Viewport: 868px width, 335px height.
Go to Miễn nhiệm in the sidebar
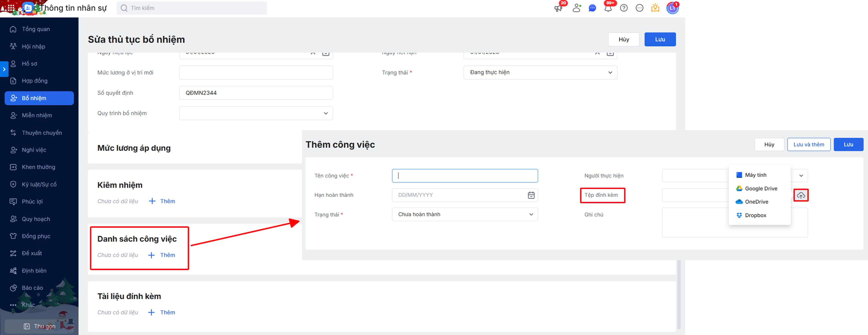37,115
